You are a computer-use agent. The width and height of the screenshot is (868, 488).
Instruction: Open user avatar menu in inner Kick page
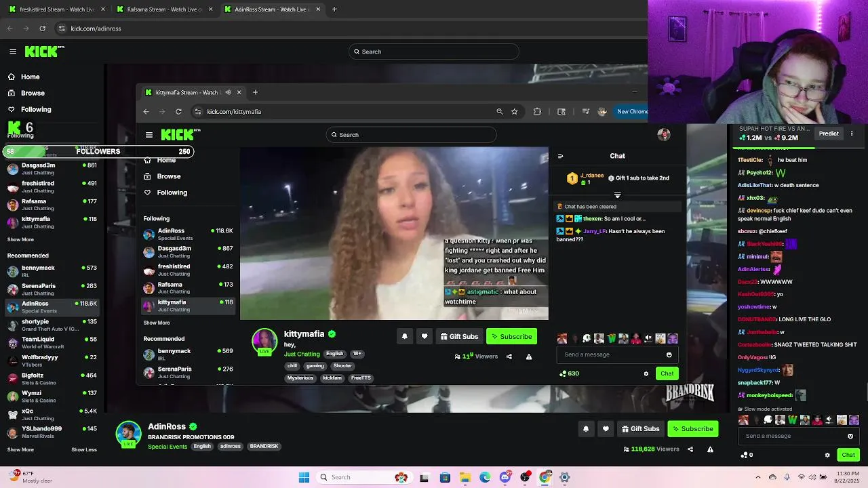664,134
